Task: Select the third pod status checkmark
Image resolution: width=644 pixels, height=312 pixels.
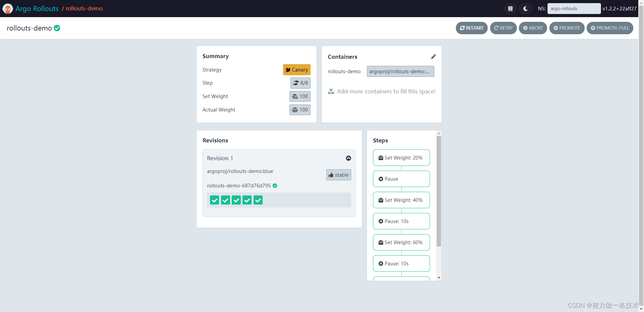Action: [x=236, y=200]
